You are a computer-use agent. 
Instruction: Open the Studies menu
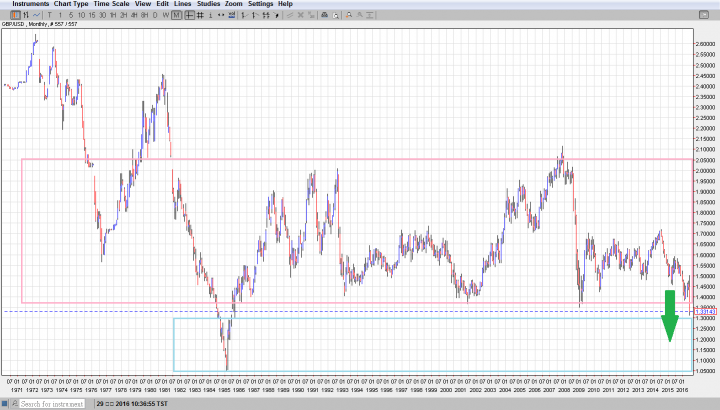(x=208, y=4)
